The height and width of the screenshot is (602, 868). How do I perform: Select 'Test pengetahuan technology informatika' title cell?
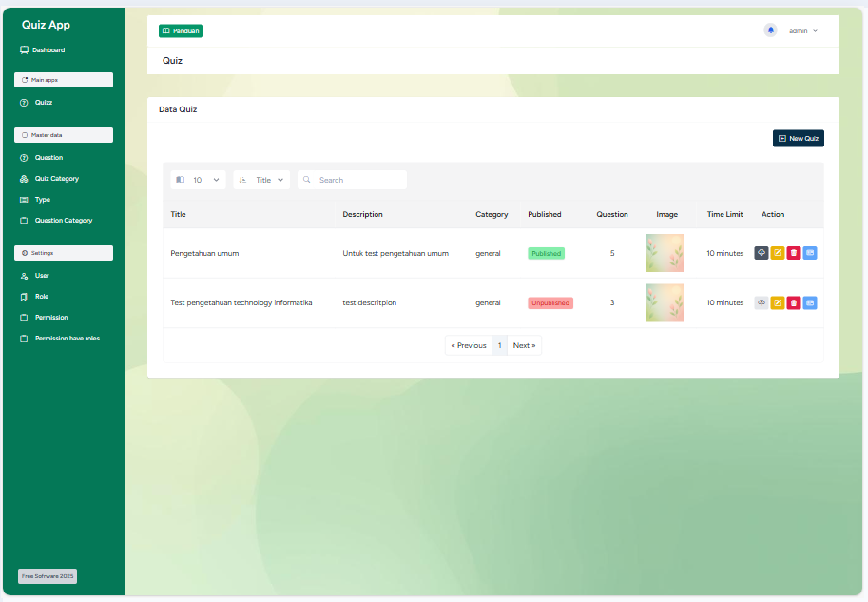point(241,303)
